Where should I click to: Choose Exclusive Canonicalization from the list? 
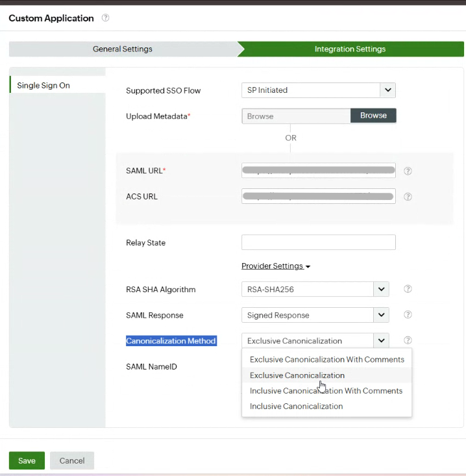pos(297,375)
